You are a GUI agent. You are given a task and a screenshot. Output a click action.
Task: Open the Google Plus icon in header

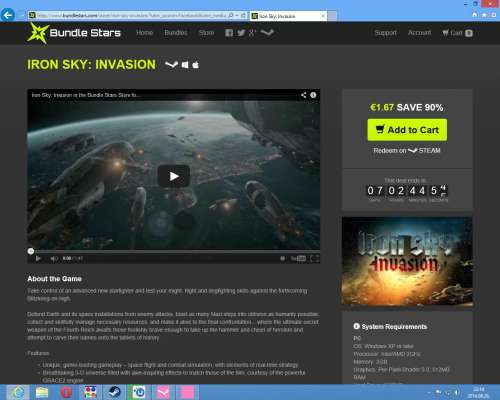click(252, 33)
